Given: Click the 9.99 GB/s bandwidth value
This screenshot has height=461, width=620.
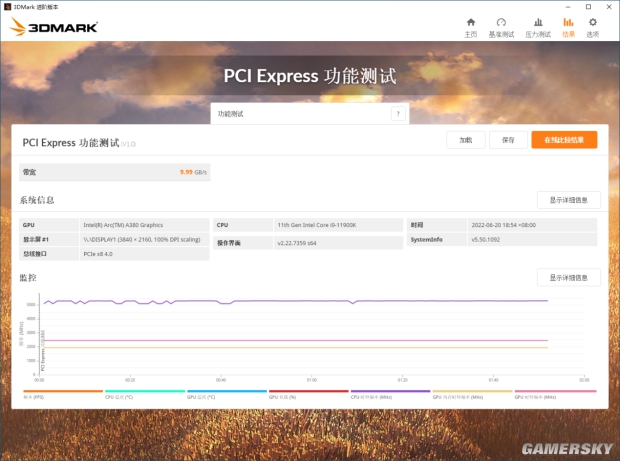Looking at the screenshot, I should 193,172.
